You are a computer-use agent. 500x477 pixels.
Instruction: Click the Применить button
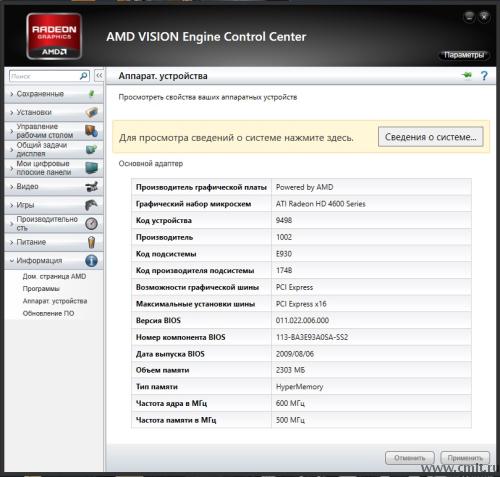click(465, 458)
